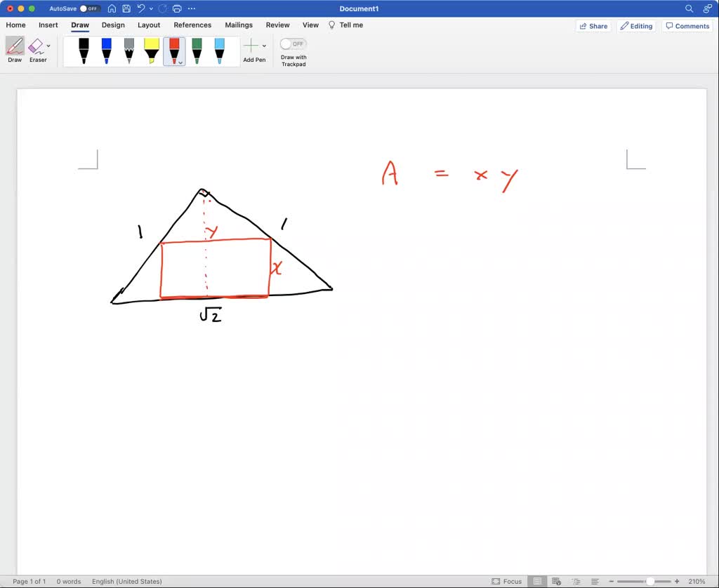Open the Review tab
Image resolution: width=719 pixels, height=588 pixels.
click(x=278, y=25)
